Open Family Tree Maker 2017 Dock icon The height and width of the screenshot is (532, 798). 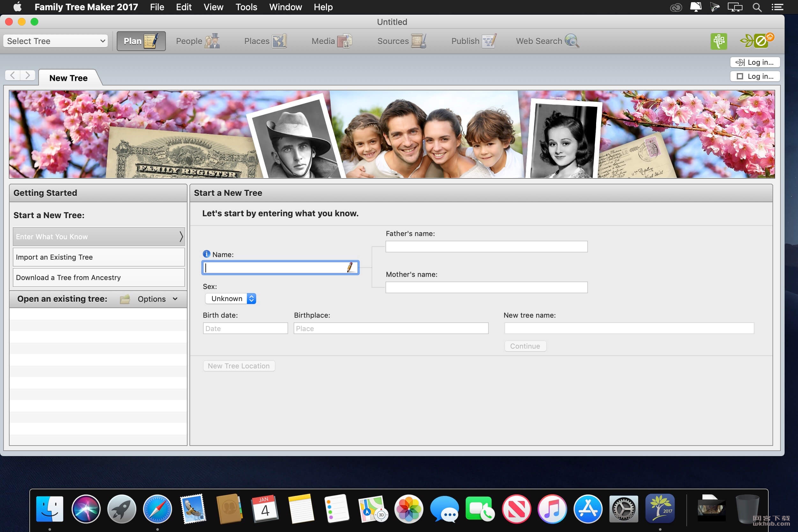coord(660,509)
